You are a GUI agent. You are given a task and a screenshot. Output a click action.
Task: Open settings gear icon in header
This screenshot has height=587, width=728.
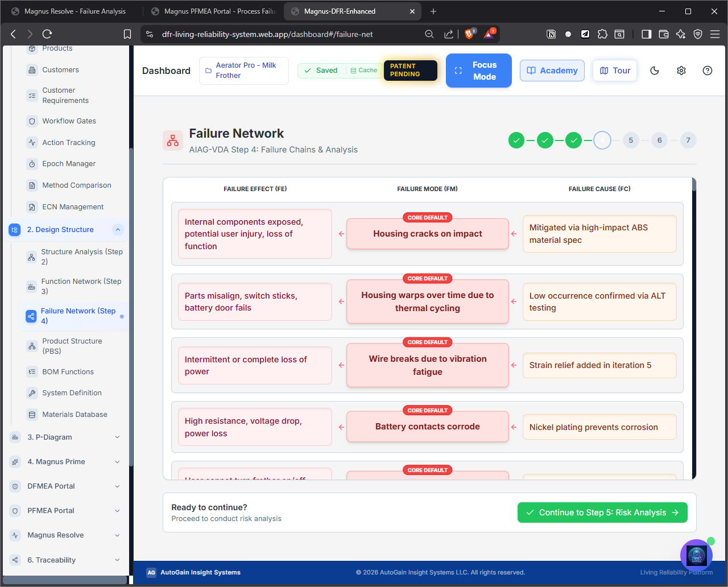tap(681, 71)
